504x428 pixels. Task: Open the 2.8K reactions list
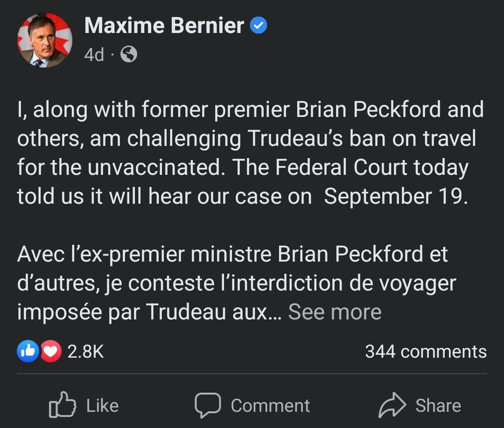click(x=85, y=352)
